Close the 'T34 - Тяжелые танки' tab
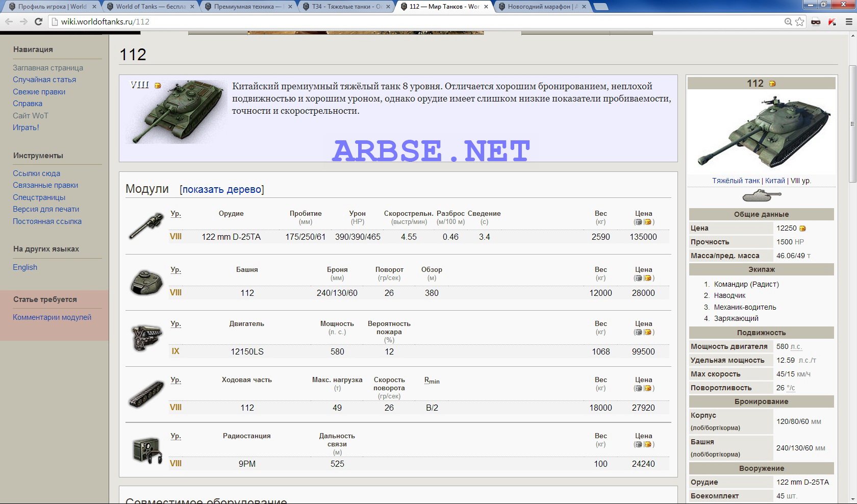857x504 pixels. click(x=388, y=7)
